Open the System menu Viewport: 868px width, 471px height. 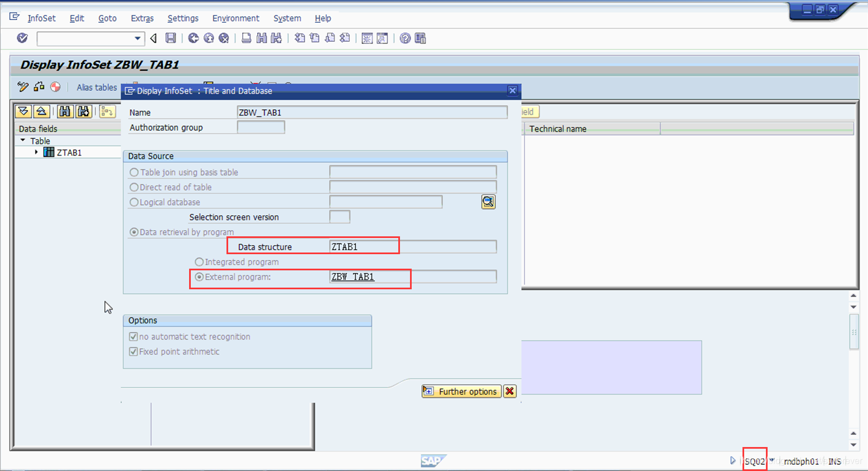[x=287, y=18]
